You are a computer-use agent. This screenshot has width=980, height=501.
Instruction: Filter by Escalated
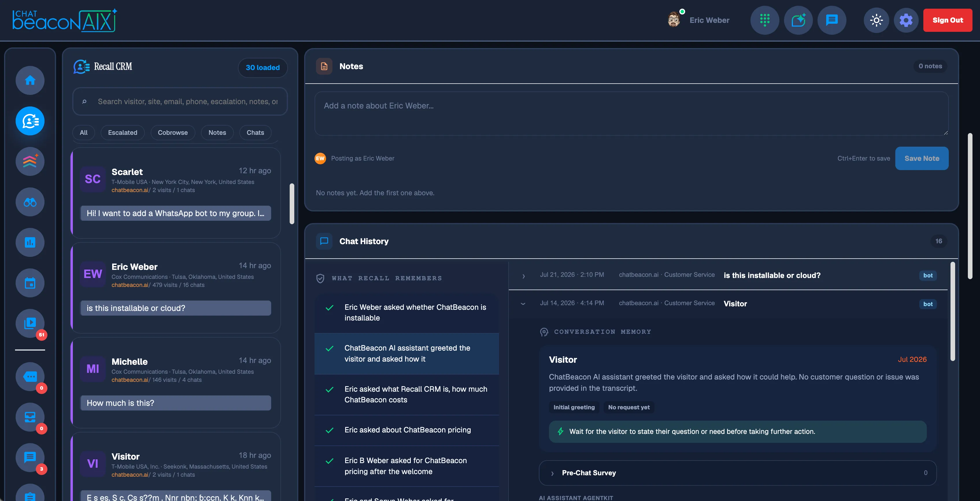pyautogui.click(x=123, y=132)
